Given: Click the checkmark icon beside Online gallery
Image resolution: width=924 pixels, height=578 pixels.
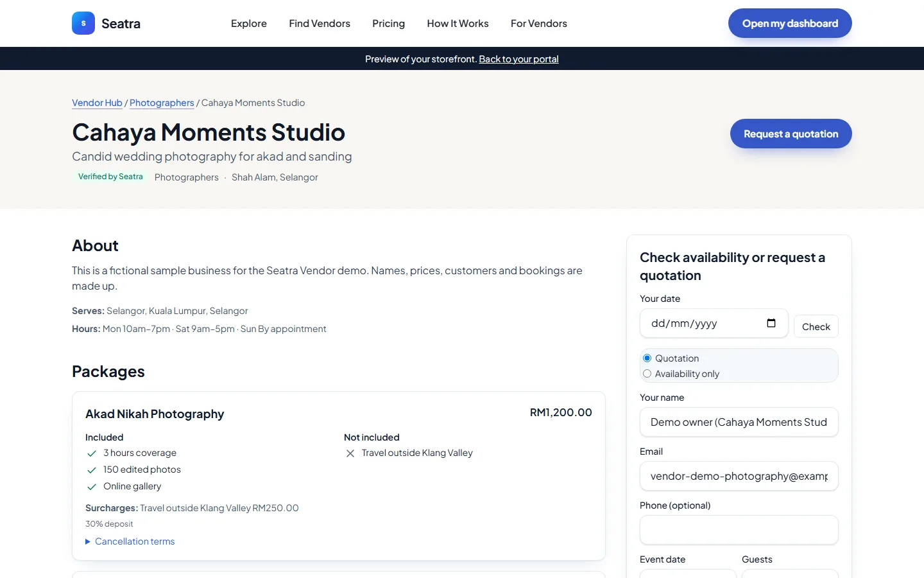Looking at the screenshot, I should pyautogui.click(x=92, y=487).
